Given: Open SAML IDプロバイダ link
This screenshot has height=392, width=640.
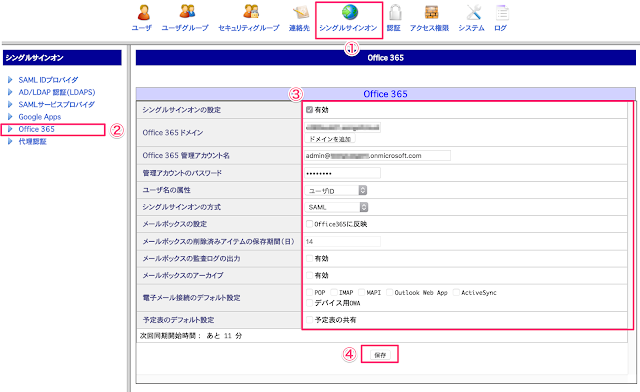Looking at the screenshot, I should click(x=48, y=80).
